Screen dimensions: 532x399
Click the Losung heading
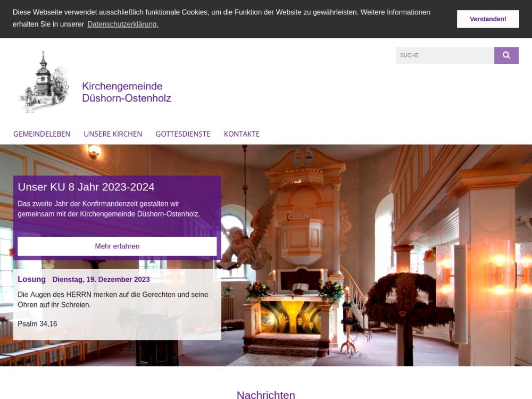coord(32,279)
